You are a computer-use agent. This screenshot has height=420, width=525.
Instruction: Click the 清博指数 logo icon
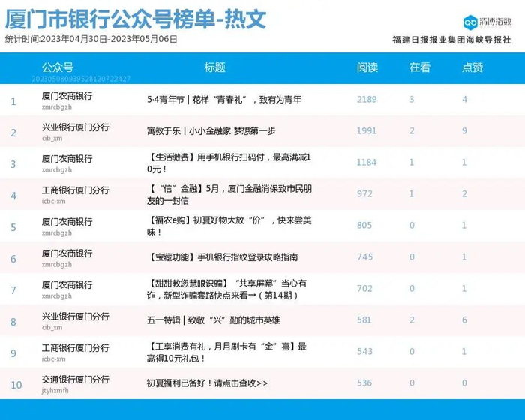coord(470,22)
